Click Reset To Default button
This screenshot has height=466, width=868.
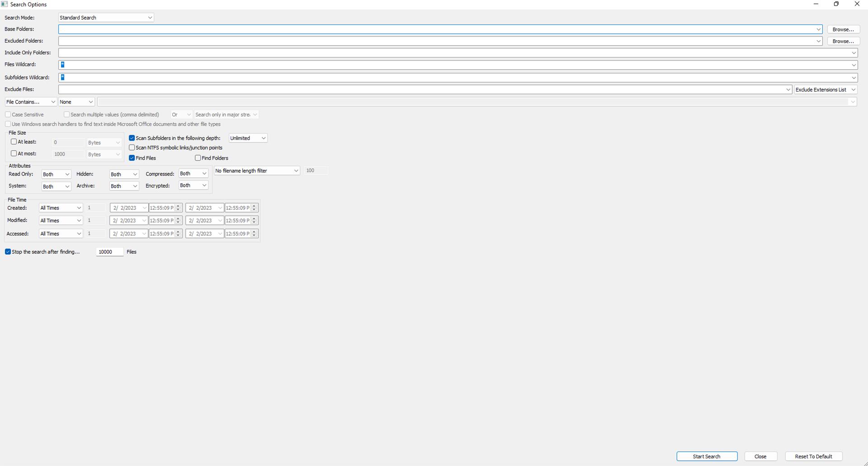click(813, 456)
